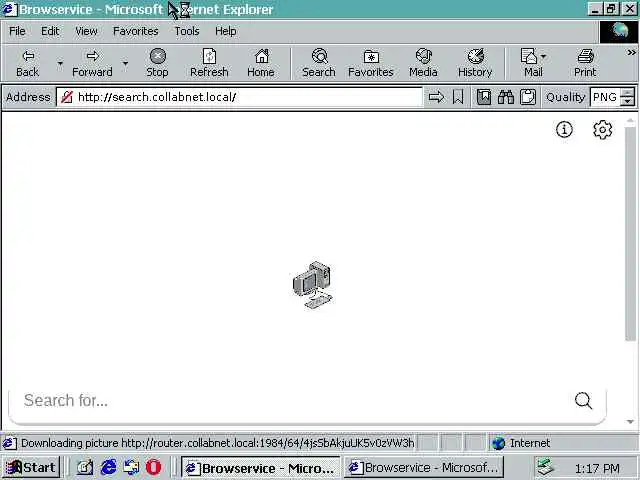640x480 pixels.
Task: Click the IE globe throbber logo
Action: [x=619, y=31]
